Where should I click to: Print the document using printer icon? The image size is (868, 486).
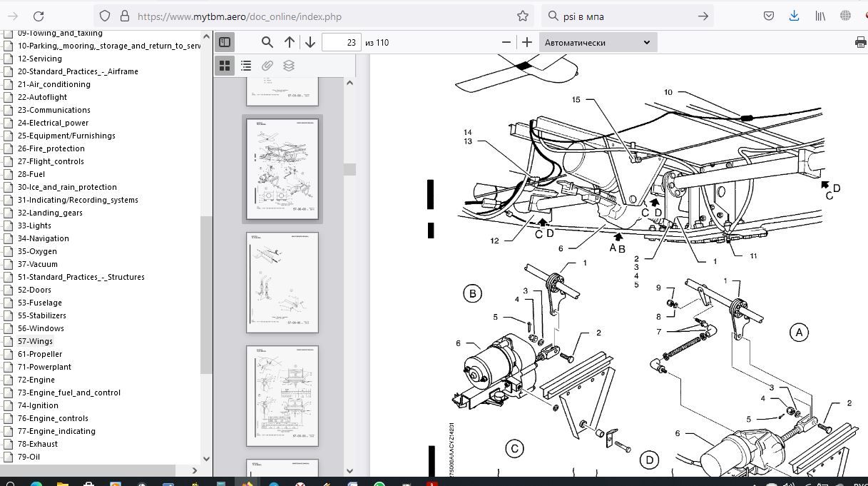pos(860,42)
